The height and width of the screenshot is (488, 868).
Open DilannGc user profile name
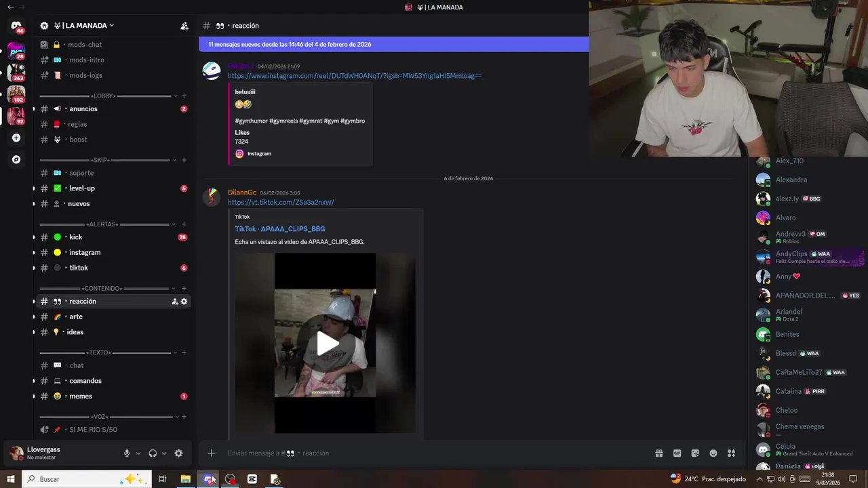(x=242, y=193)
